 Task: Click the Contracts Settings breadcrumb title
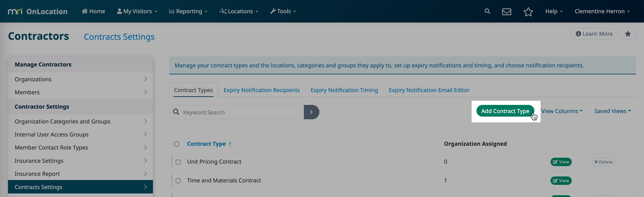click(x=119, y=37)
